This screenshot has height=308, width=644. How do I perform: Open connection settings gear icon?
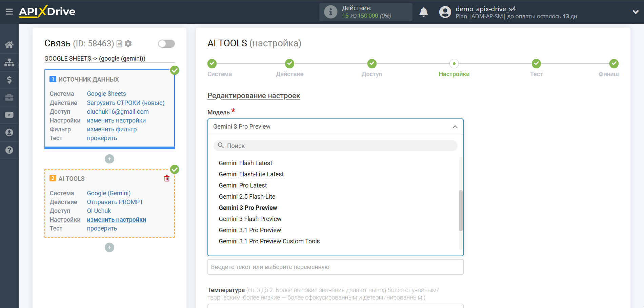[x=128, y=44]
